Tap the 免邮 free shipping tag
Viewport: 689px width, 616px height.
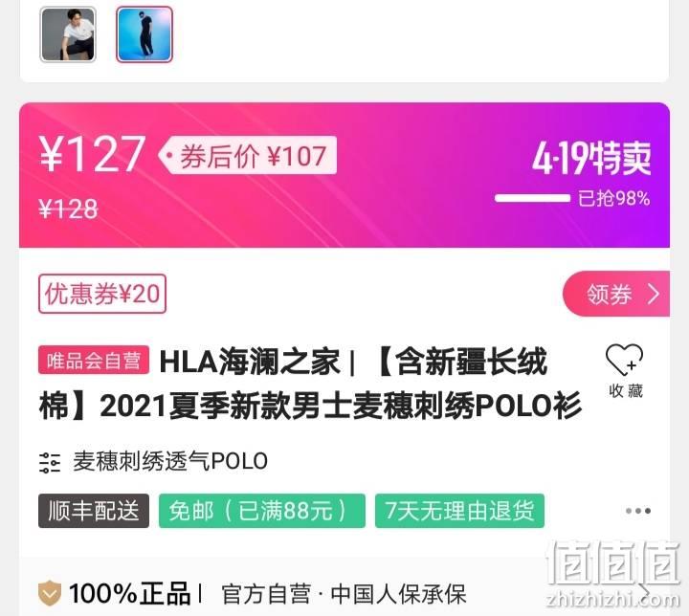[x=262, y=511]
